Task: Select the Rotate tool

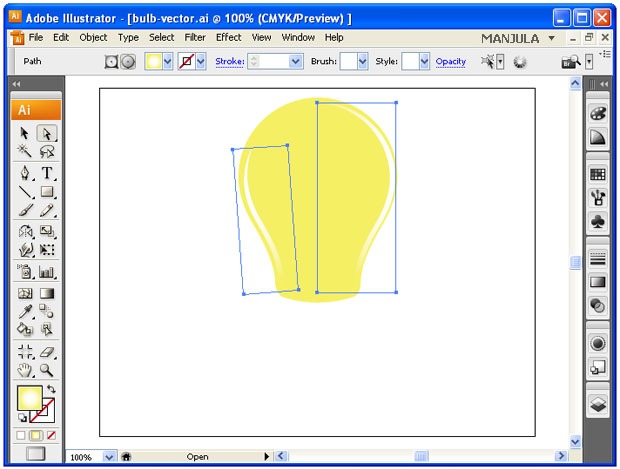Action: pyautogui.click(x=25, y=231)
